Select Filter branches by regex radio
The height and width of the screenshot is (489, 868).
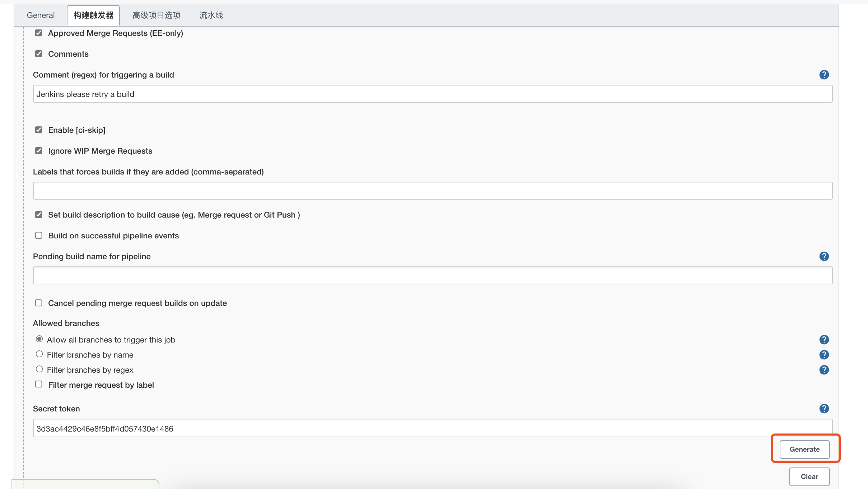click(x=39, y=369)
